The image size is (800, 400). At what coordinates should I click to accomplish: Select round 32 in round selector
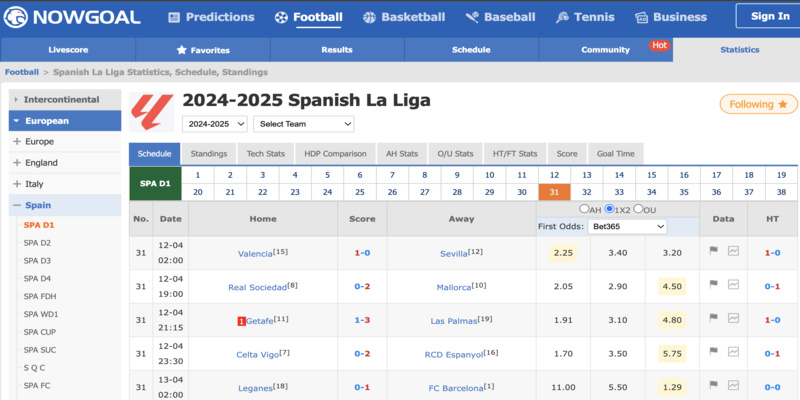pos(587,192)
